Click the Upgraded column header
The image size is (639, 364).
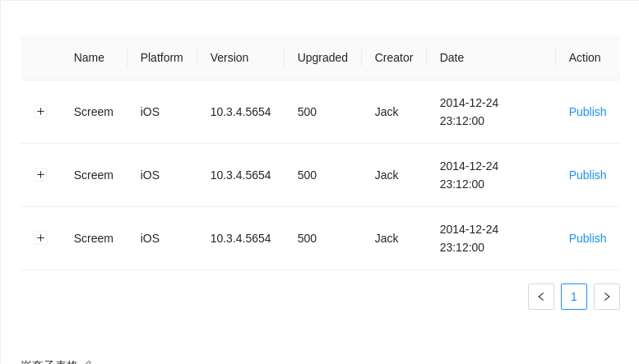(x=322, y=58)
